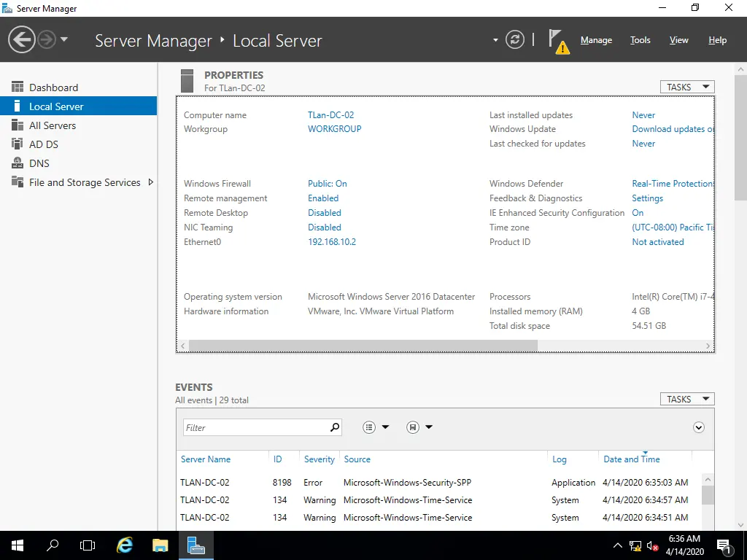The height and width of the screenshot is (560, 747).
Task: Select the 8198 Error Security-SPP event row
Action: 438,483
